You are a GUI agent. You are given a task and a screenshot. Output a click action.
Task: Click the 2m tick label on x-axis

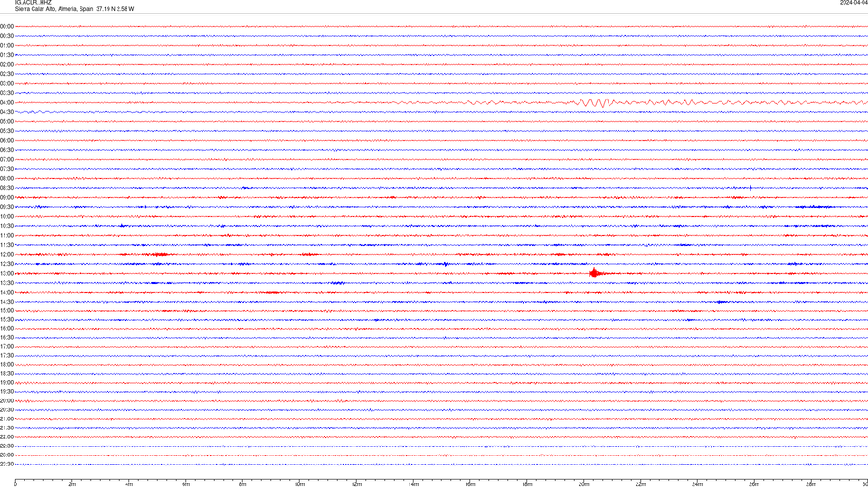72,484
